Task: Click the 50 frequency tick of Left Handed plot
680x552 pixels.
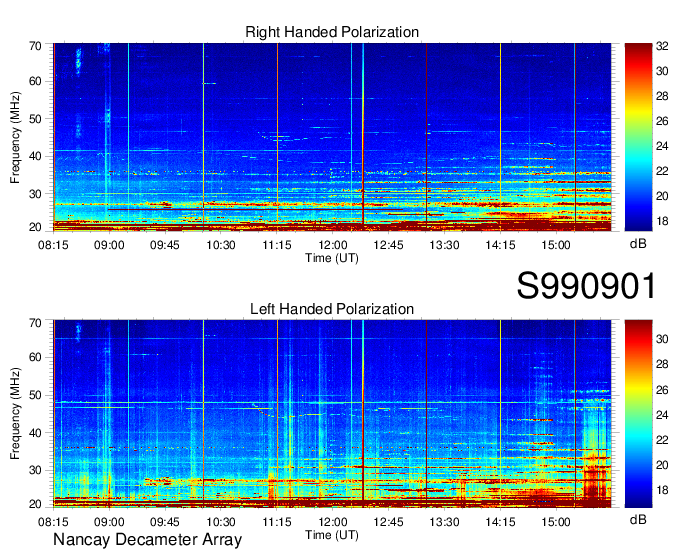Action: pyautogui.click(x=35, y=395)
